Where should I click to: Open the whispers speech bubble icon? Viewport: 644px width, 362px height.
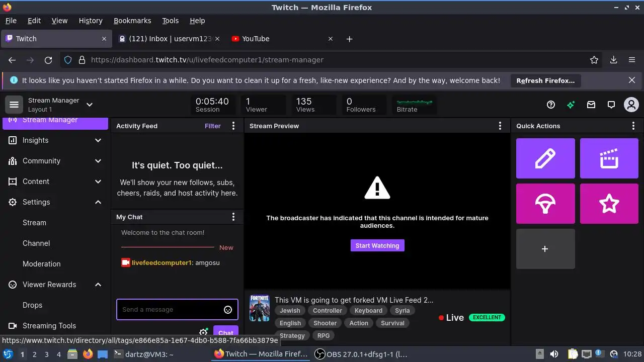611,105
